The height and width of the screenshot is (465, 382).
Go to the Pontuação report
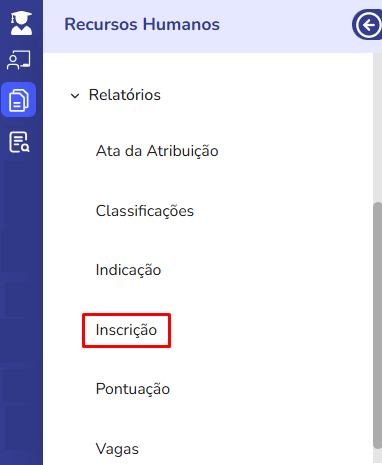tap(133, 389)
